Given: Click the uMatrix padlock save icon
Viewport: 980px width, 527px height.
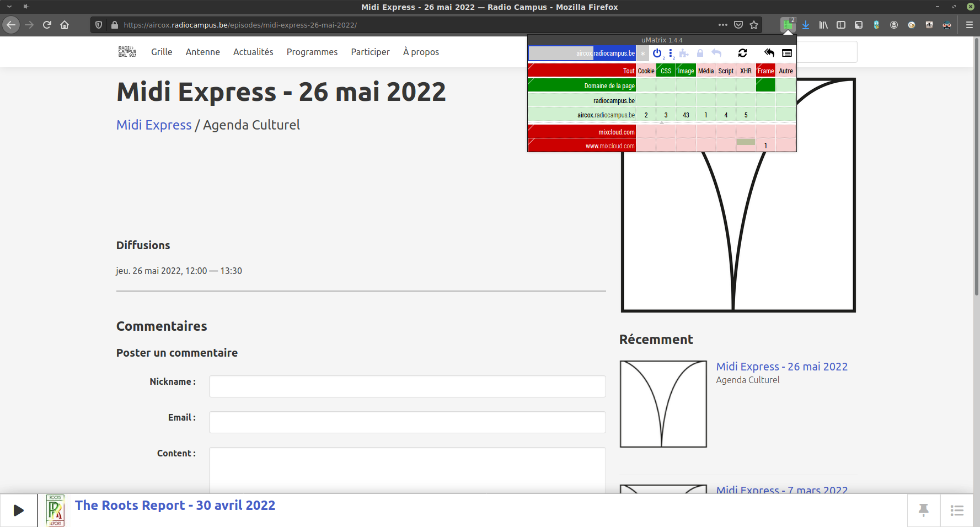Looking at the screenshot, I should pyautogui.click(x=700, y=53).
